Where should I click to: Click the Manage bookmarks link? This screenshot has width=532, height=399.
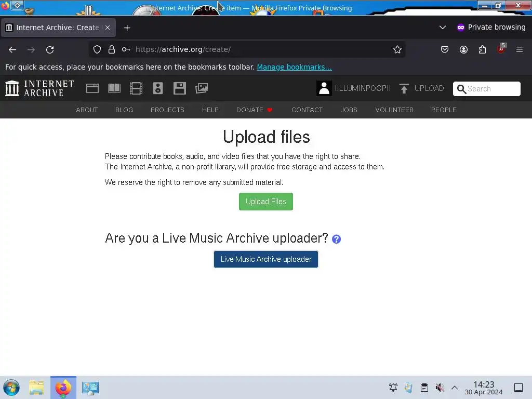tap(294, 67)
